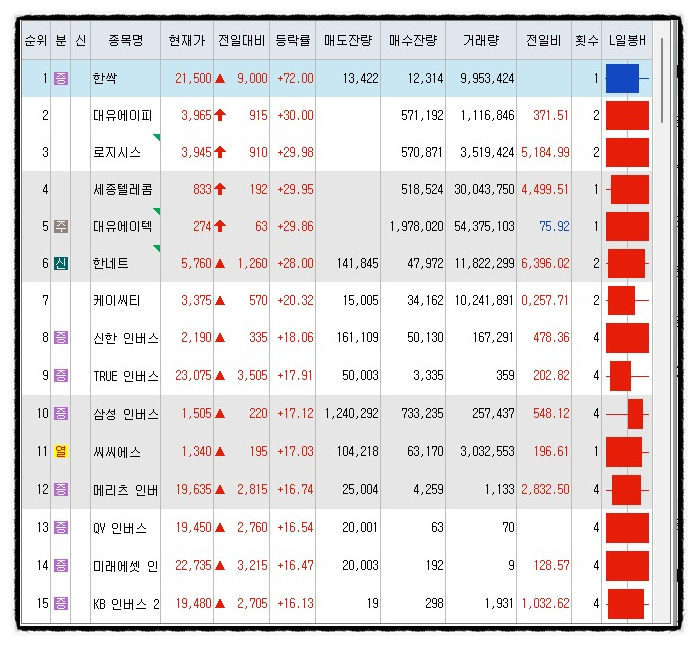Screen dimensions: 698x646
Task: Sort by the 종목명 column header
Action: pos(126,41)
